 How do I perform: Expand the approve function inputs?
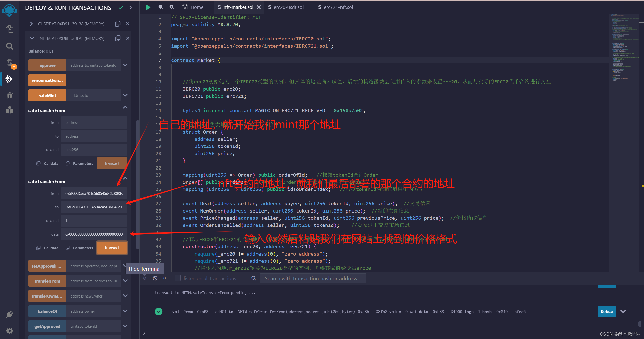[125, 65]
